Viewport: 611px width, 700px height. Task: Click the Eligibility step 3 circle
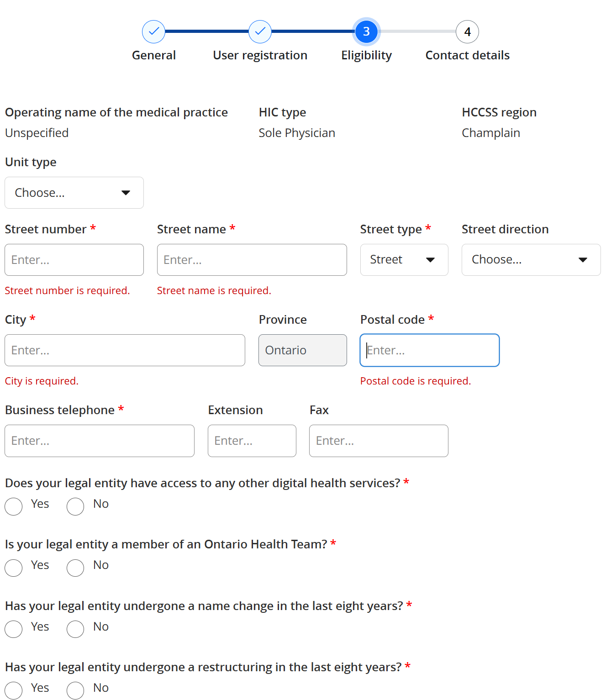tap(366, 32)
